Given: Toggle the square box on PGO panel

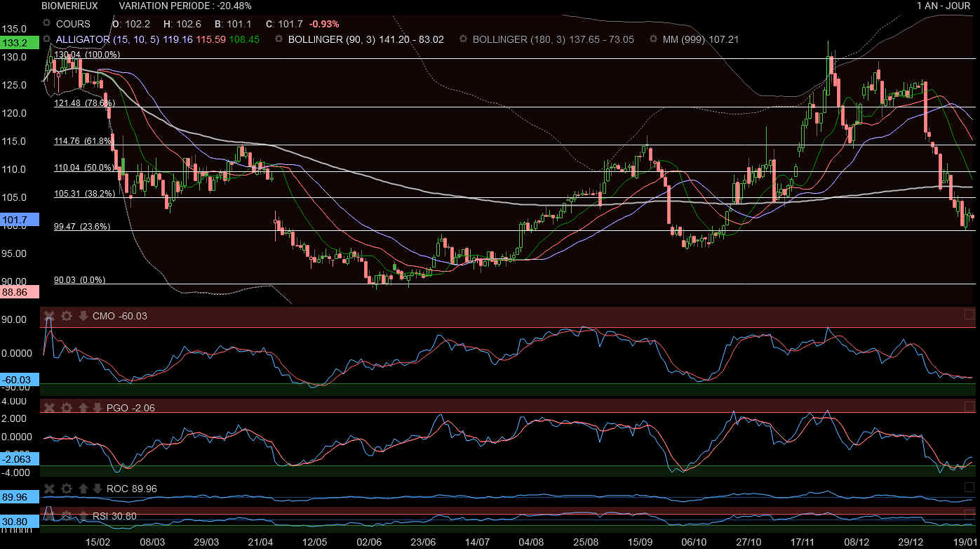Looking at the screenshot, I should [x=969, y=406].
